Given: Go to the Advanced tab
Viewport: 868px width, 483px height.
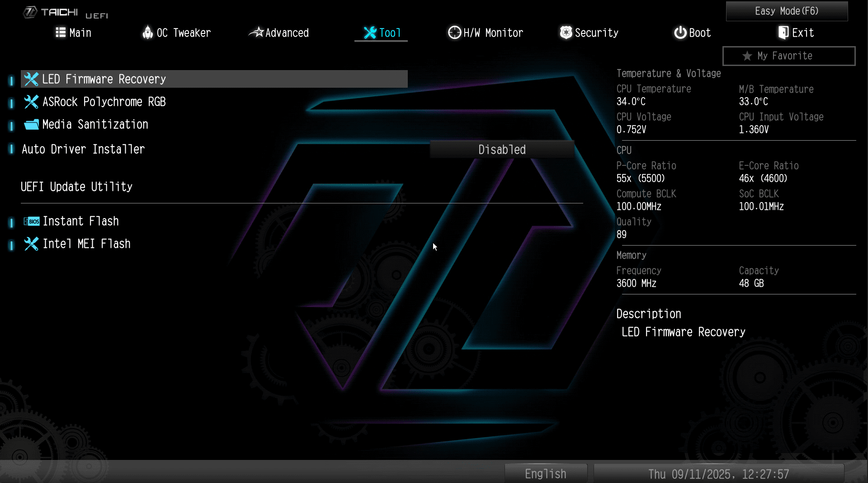Looking at the screenshot, I should pyautogui.click(x=279, y=33).
